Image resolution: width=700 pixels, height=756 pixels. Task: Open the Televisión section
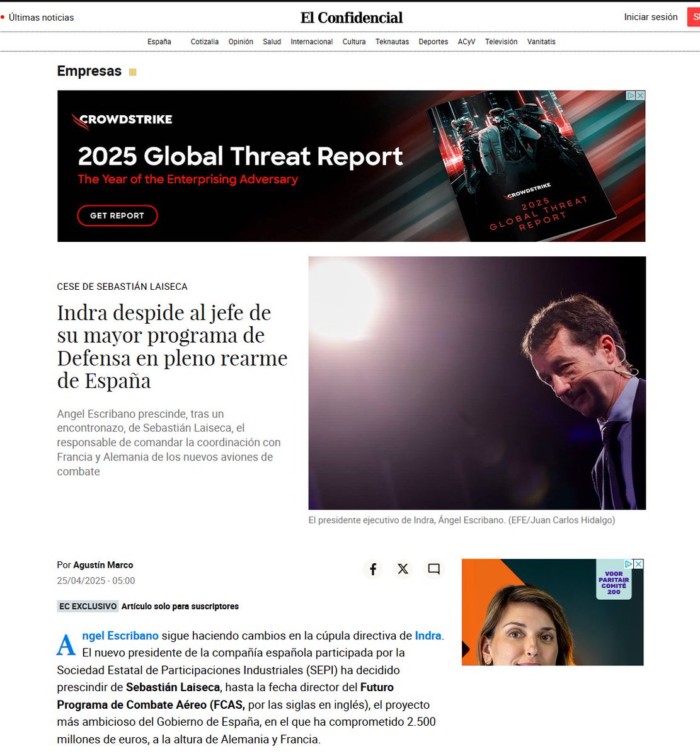502,42
